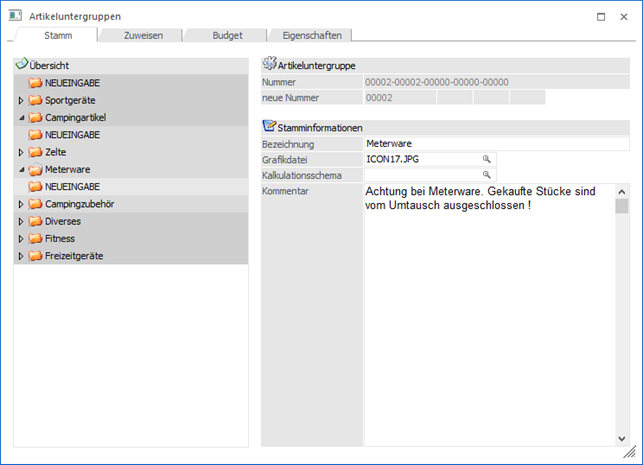Screen dimensions: 643x465
Task: Open the Budget tab
Action: pos(227,35)
